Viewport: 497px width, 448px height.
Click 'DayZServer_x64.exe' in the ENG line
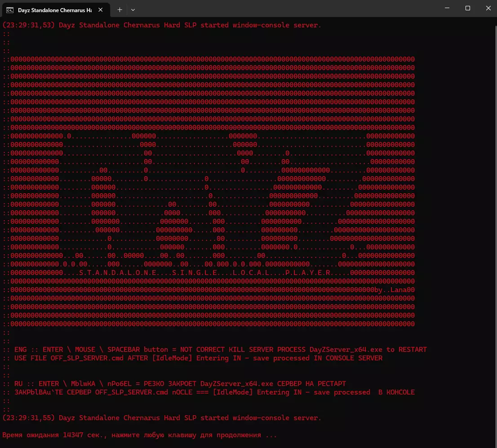pos(346,350)
